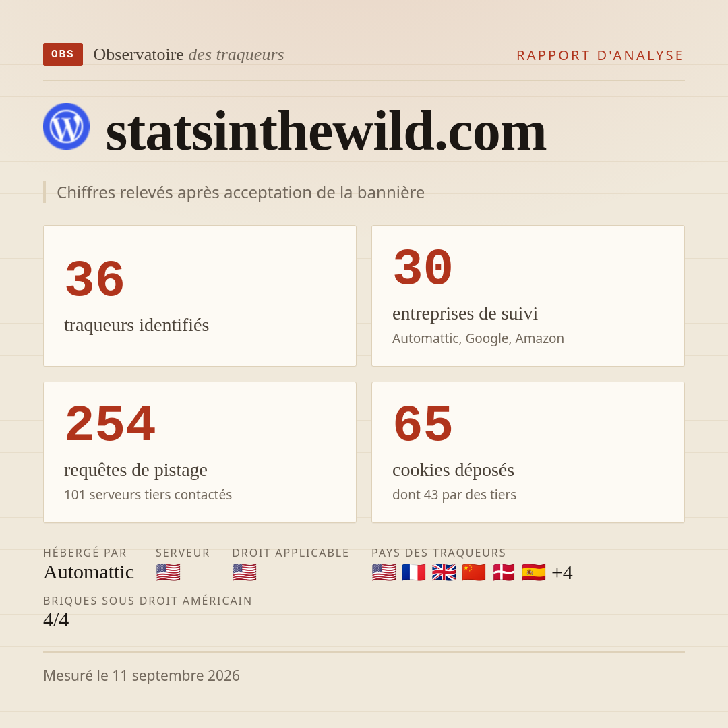The height and width of the screenshot is (728, 728).
Task: Click the 'DROIT APPLICABLE' label
Action: coord(291,553)
